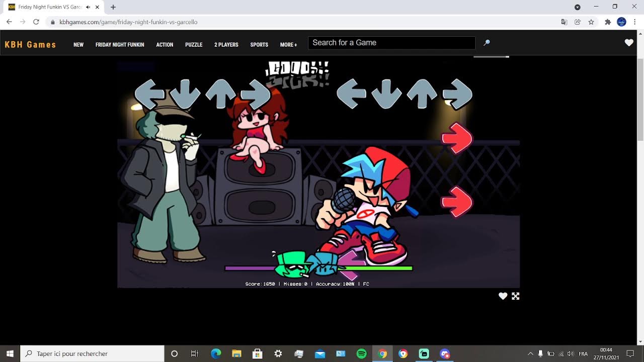Open a new browser tab

coord(113,7)
